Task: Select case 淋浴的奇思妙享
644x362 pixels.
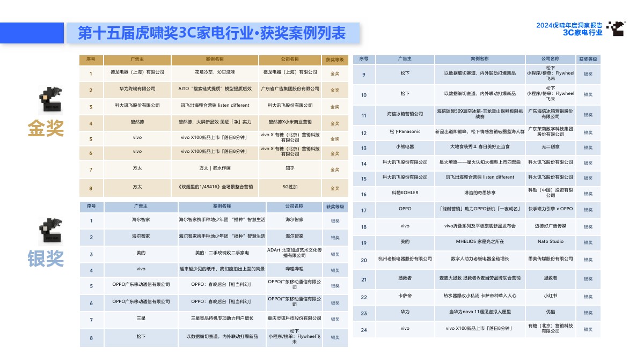Action: coord(480,192)
